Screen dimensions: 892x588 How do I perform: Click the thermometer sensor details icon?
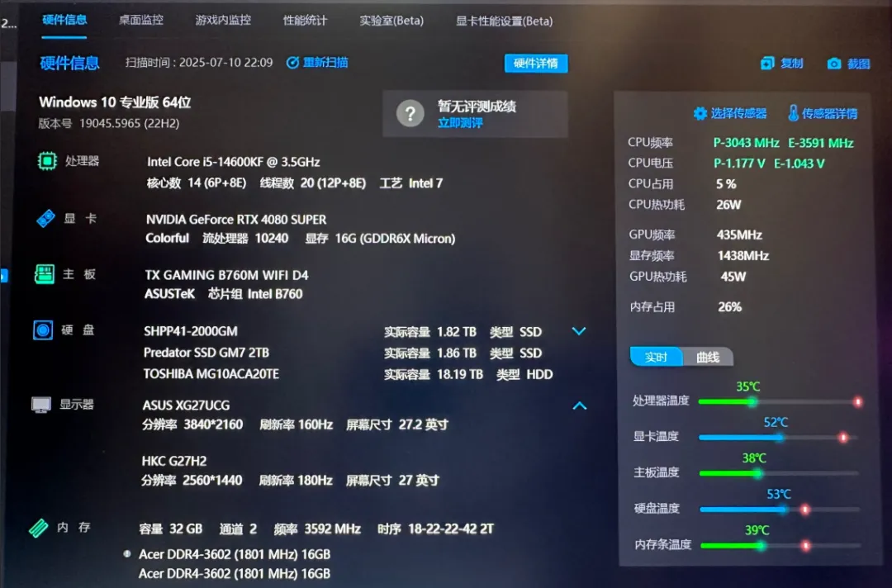(793, 113)
